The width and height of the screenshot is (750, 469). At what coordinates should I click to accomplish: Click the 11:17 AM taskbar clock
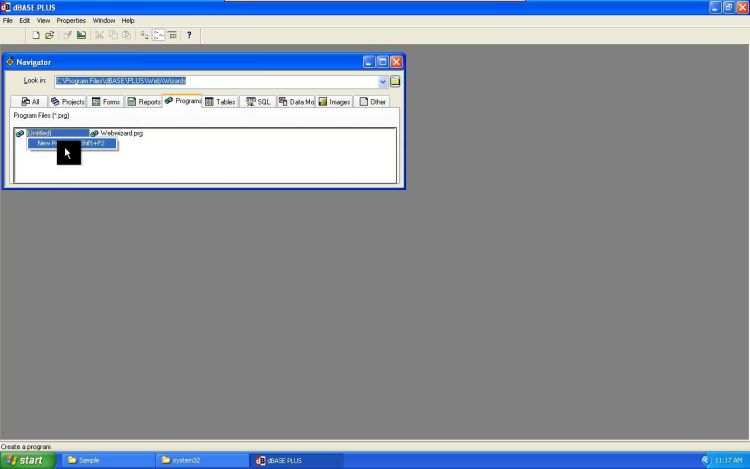728,460
